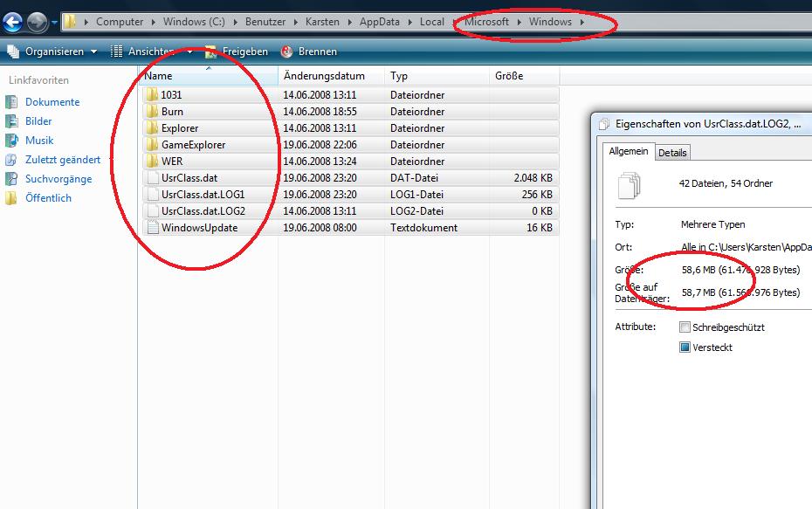Click Brennen in the toolbar
Image resolution: width=812 pixels, height=509 pixels.
point(318,52)
